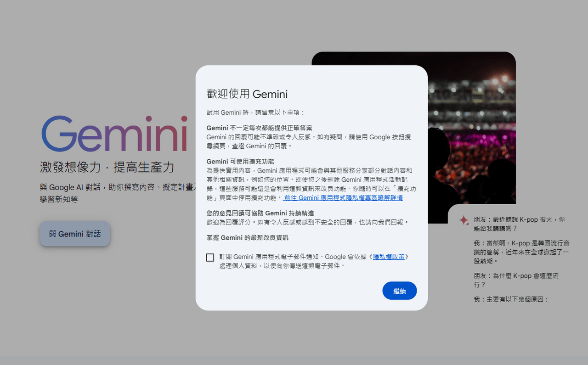Check the Gemini 電子郵件通知 subscription checkbox
Viewport: 588px width, 365px height.
coord(210,258)
